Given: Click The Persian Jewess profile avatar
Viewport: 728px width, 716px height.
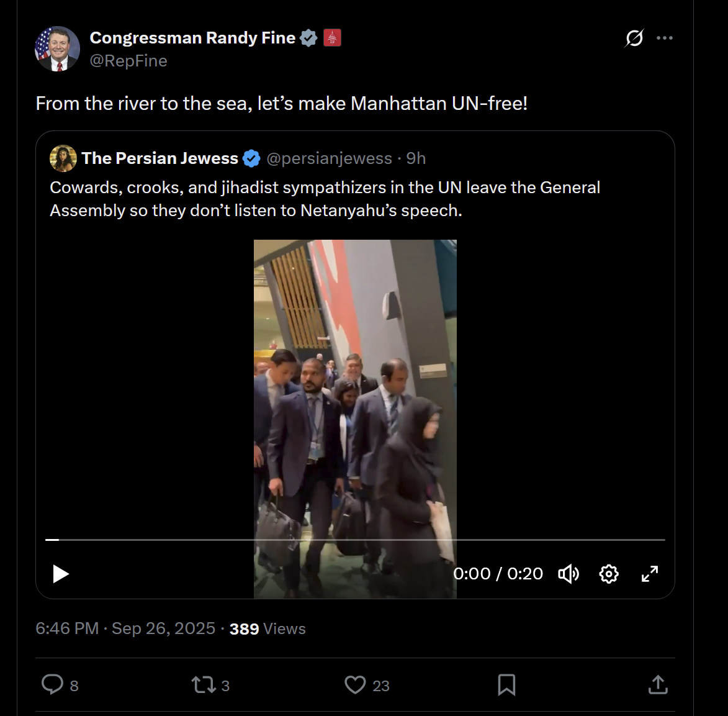Looking at the screenshot, I should (63, 158).
